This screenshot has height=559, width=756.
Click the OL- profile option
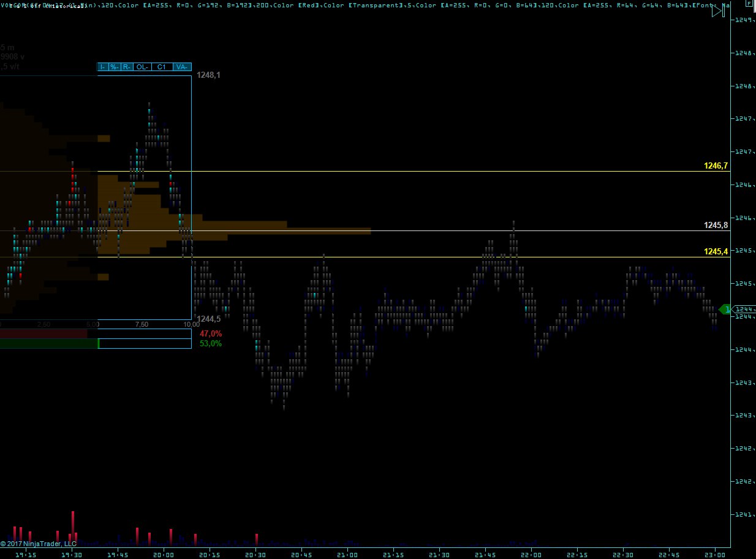point(142,67)
